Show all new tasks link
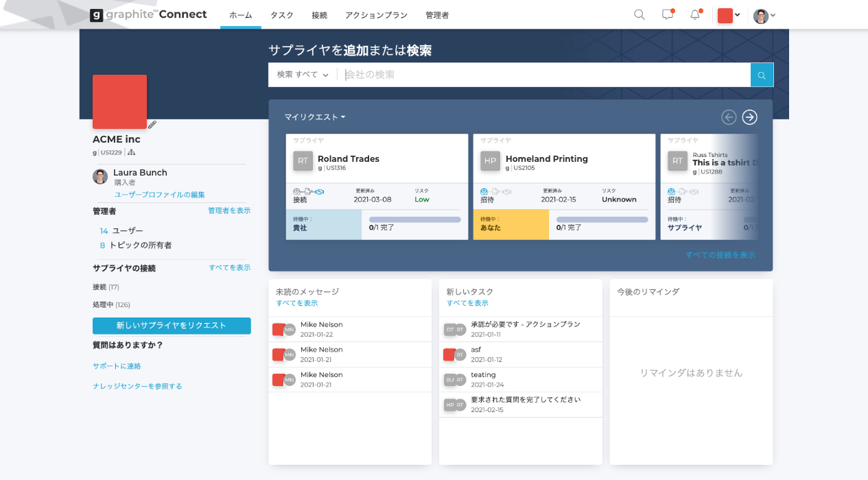Image resolution: width=868 pixels, height=480 pixels. click(467, 303)
